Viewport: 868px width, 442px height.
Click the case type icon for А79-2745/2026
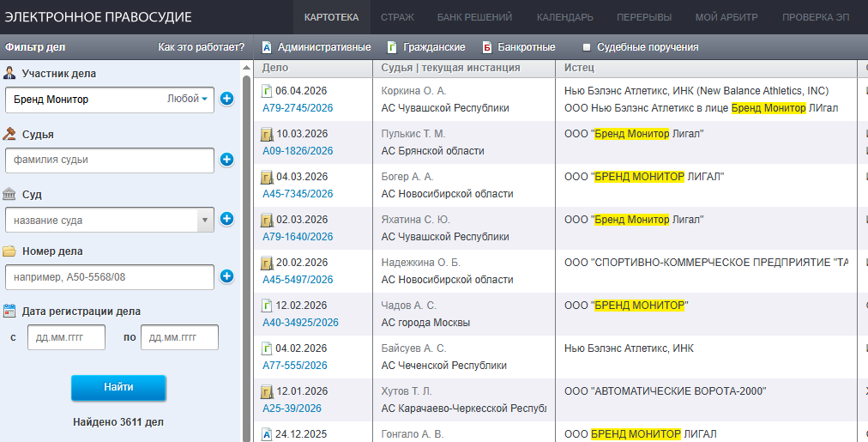coord(267,91)
